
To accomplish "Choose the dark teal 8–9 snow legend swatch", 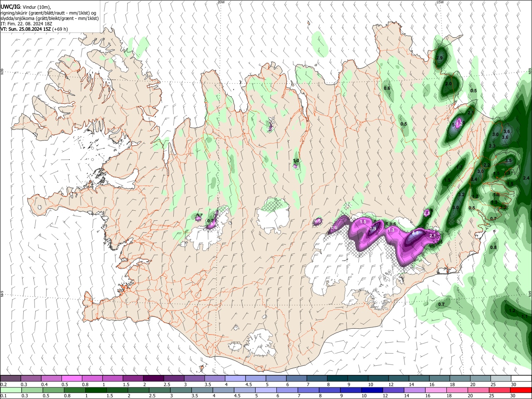I will pyautogui.click(x=337, y=379).
